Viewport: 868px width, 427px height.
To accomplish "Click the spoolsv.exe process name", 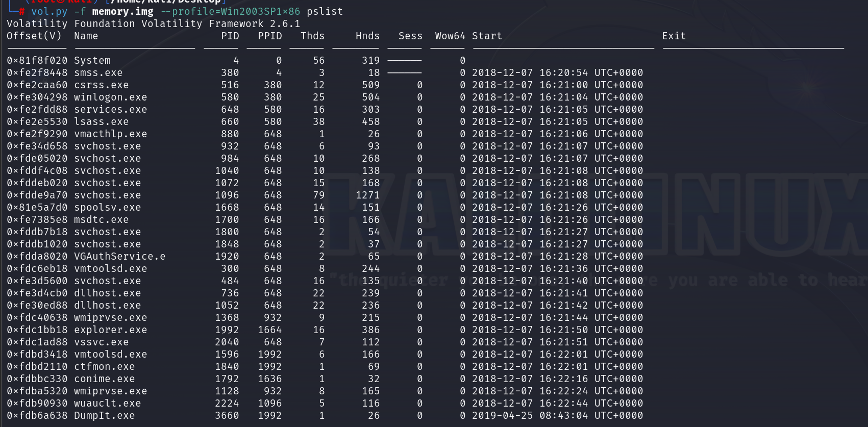I will click(108, 207).
